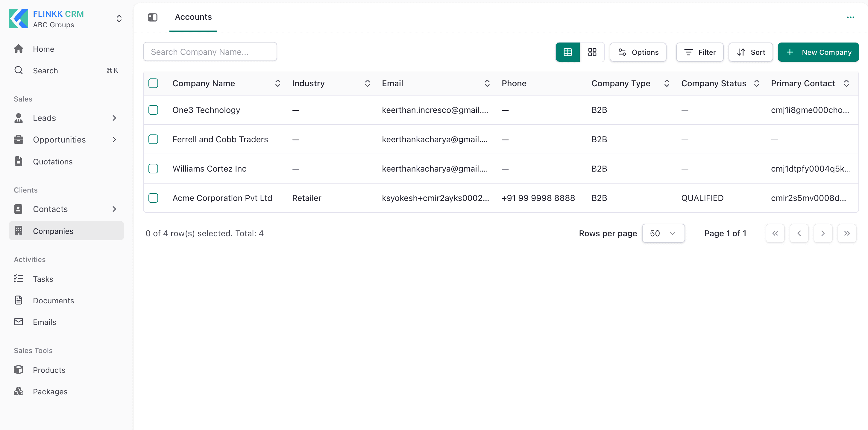Click the Search magnifier icon
This screenshot has height=430, width=868.
19,70
